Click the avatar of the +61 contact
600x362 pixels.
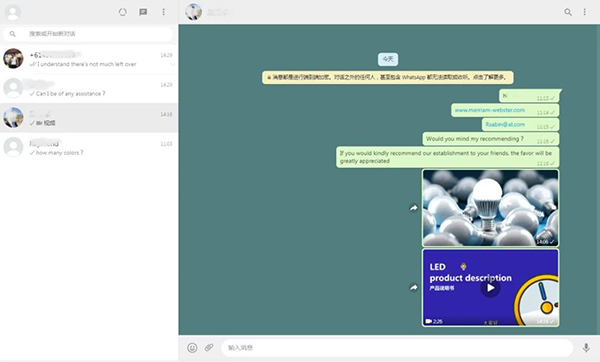click(13, 59)
